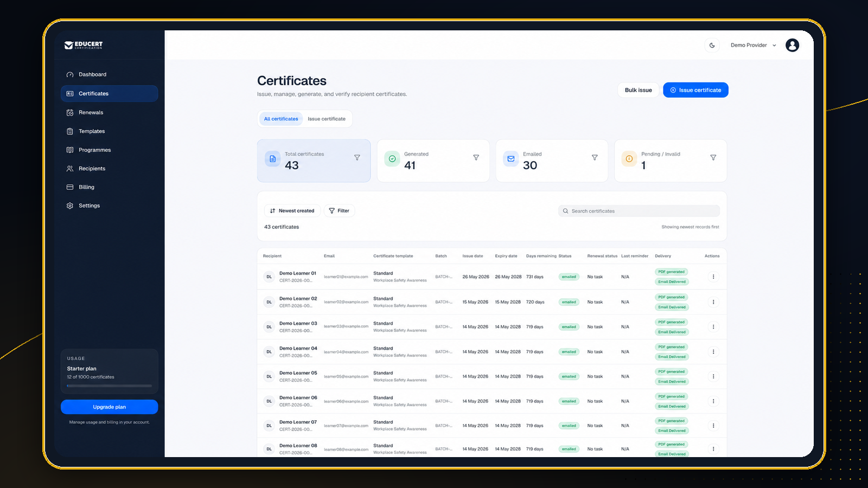Click Renewals calendar icon in sidebar
The height and width of the screenshot is (488, 868).
point(70,112)
